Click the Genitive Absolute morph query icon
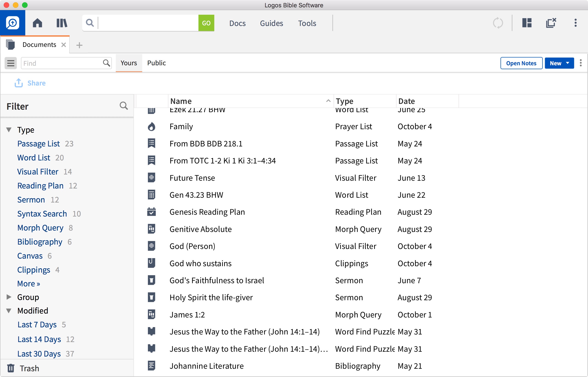This screenshot has width=588, height=377. point(151,229)
